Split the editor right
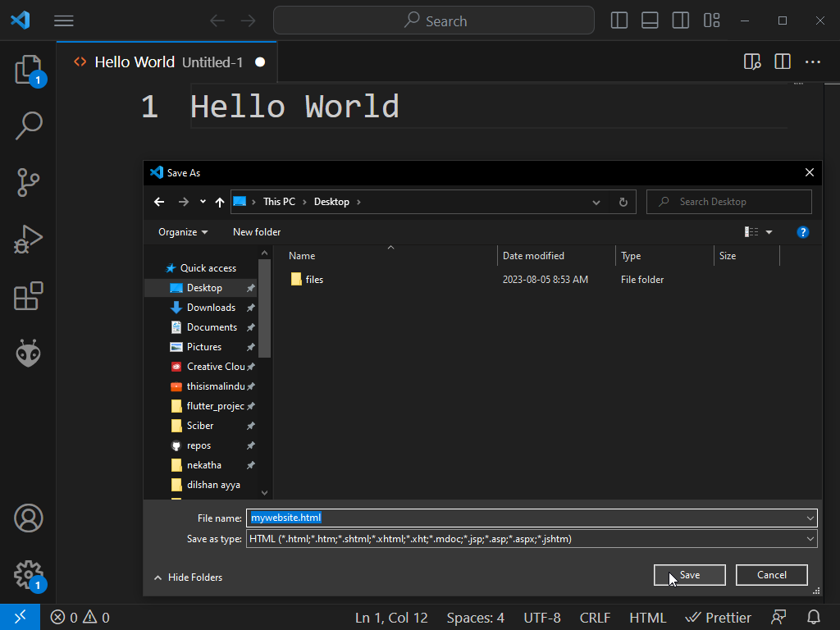The width and height of the screenshot is (840, 630). [x=783, y=62]
